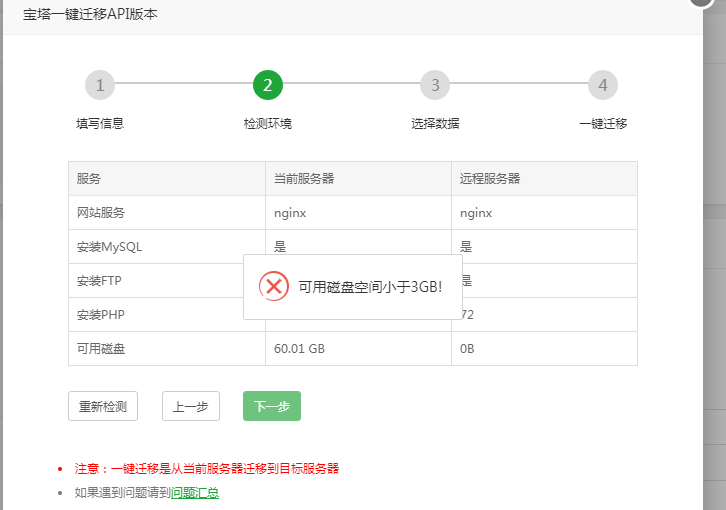Viewport: 726px width, 510px height.
Task: Go back with the 上一步 button
Action: point(191,406)
